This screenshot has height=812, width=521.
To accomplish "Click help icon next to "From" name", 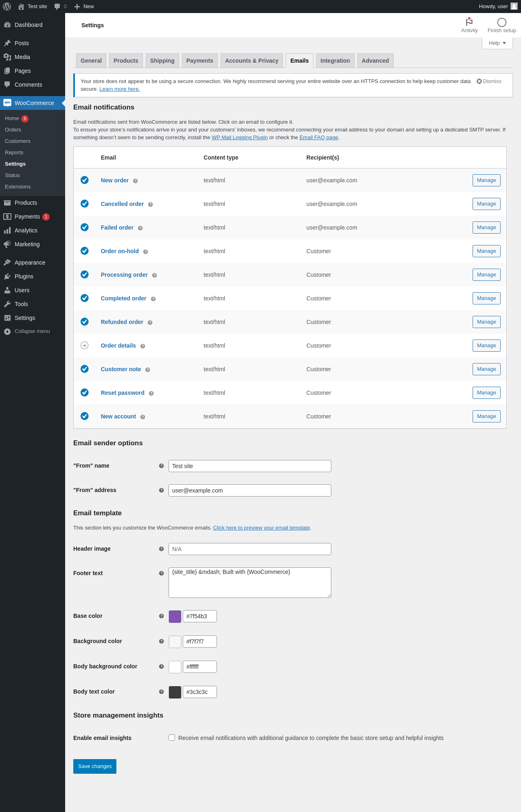I will coord(161,466).
